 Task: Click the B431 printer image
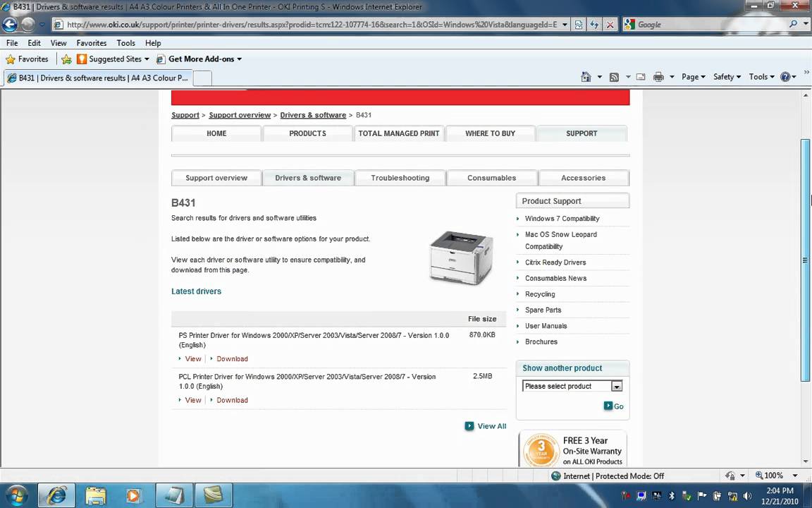pos(462,258)
